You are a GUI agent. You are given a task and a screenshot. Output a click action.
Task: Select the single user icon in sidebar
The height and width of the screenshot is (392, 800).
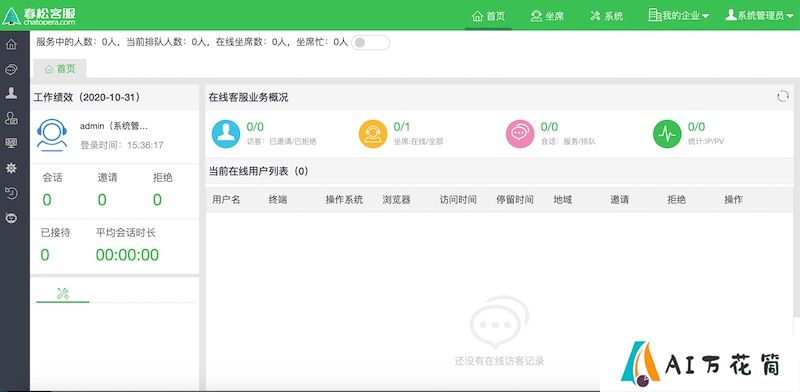point(11,93)
